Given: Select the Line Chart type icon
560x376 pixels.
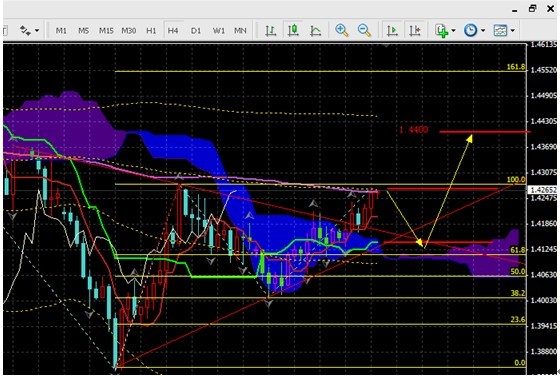Looking at the screenshot, I should 316,31.
